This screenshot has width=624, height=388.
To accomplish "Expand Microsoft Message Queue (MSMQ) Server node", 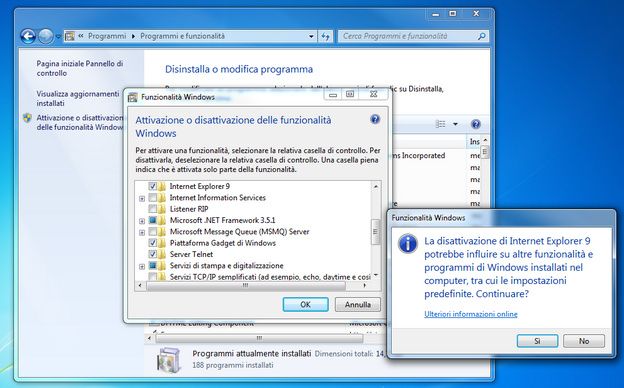I will (142, 232).
